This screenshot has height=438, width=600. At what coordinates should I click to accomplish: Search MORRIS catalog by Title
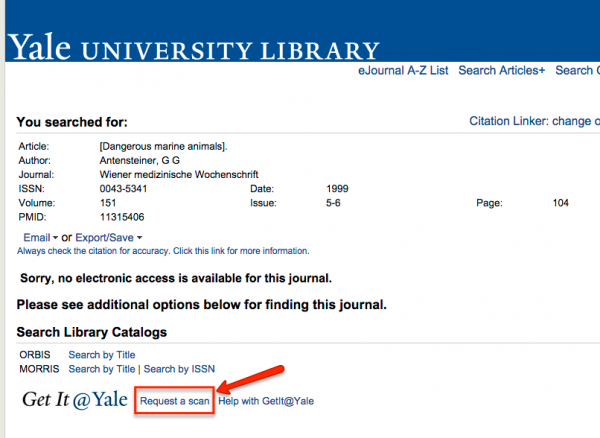tap(102, 369)
